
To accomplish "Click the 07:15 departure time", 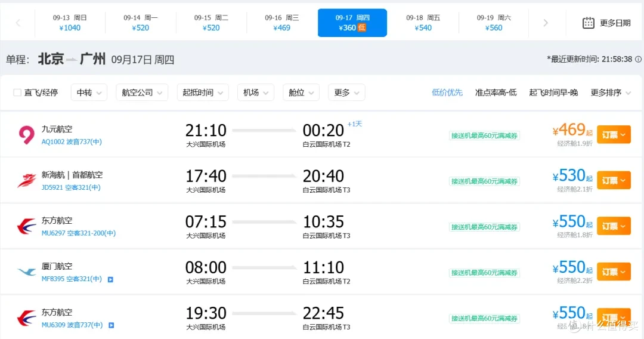I will pos(206,222).
